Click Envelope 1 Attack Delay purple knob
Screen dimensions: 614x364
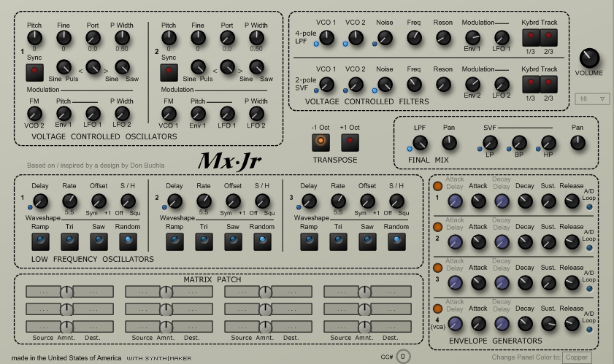click(x=455, y=201)
